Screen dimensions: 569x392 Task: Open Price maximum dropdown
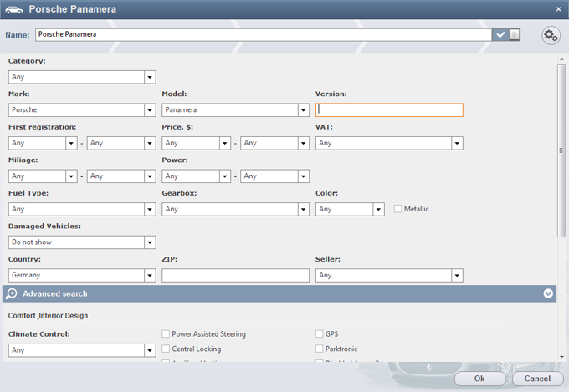click(274, 143)
